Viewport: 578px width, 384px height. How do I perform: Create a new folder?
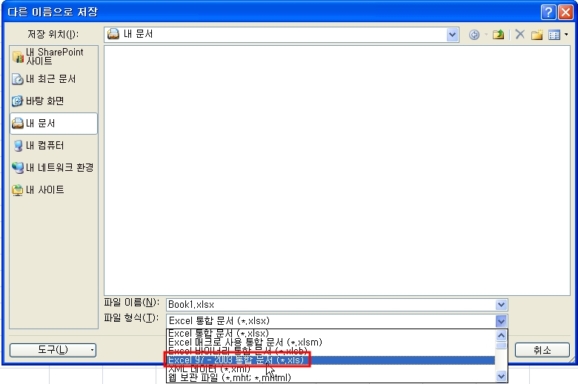pos(537,35)
